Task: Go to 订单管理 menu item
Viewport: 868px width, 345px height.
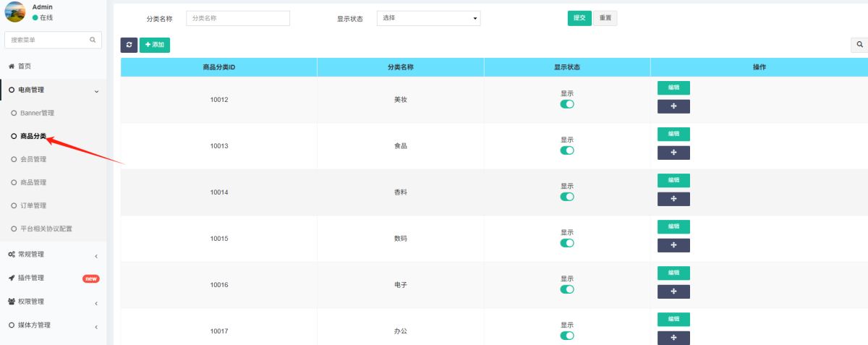Action: click(33, 205)
